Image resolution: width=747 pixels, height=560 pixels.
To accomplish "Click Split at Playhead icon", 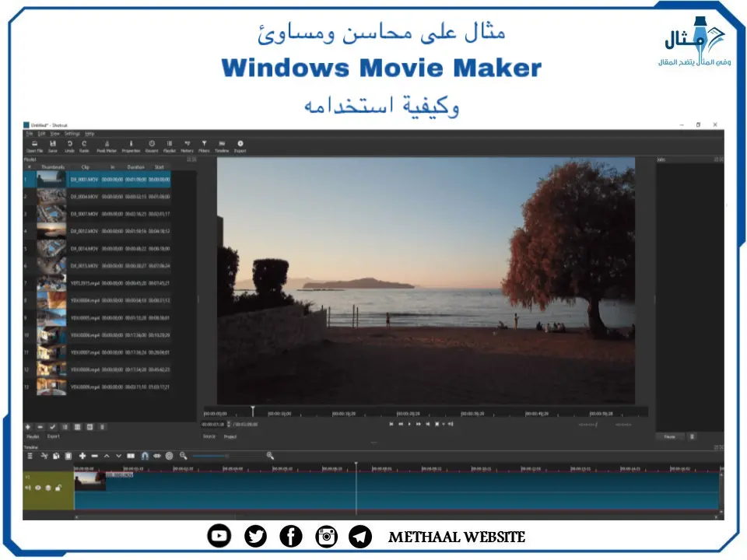I will coord(131,457).
